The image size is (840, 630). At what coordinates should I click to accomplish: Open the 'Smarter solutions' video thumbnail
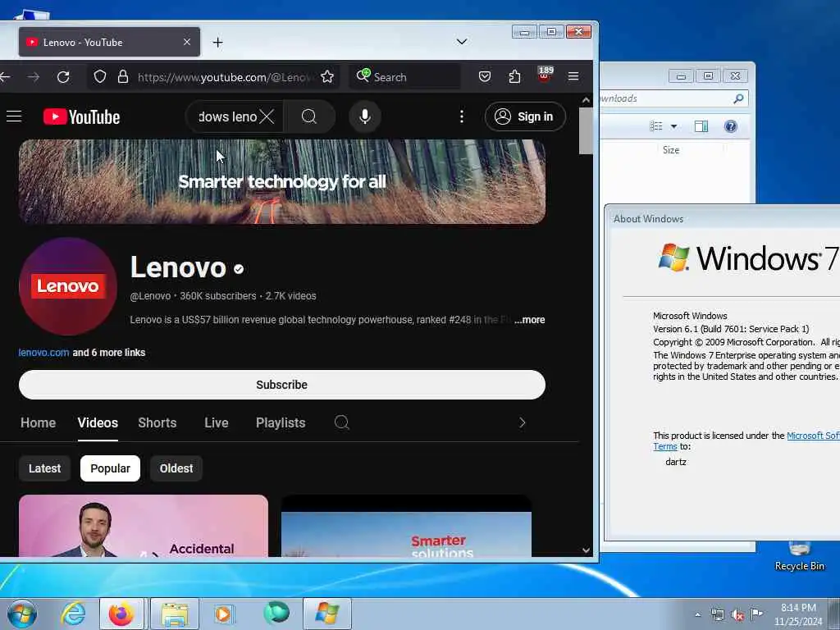point(406,527)
